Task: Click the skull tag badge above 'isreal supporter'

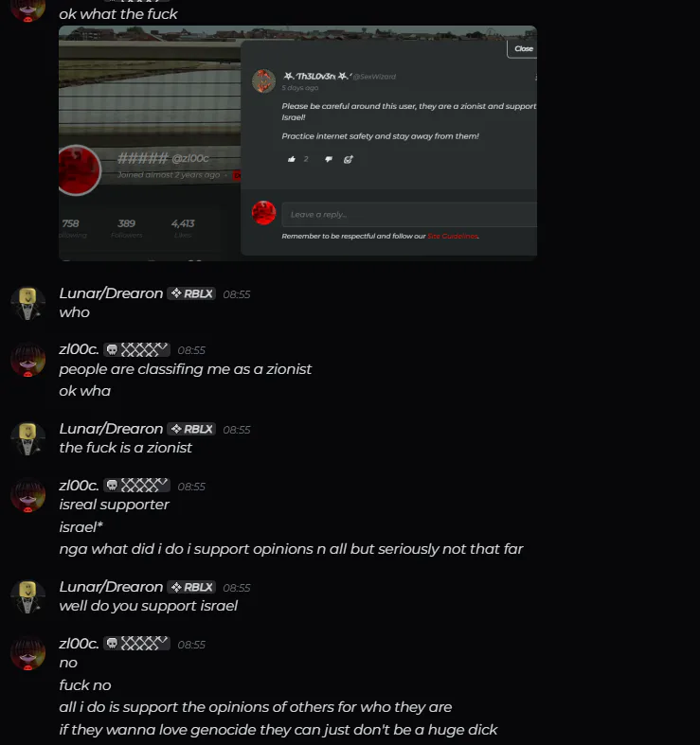Action: tap(137, 485)
